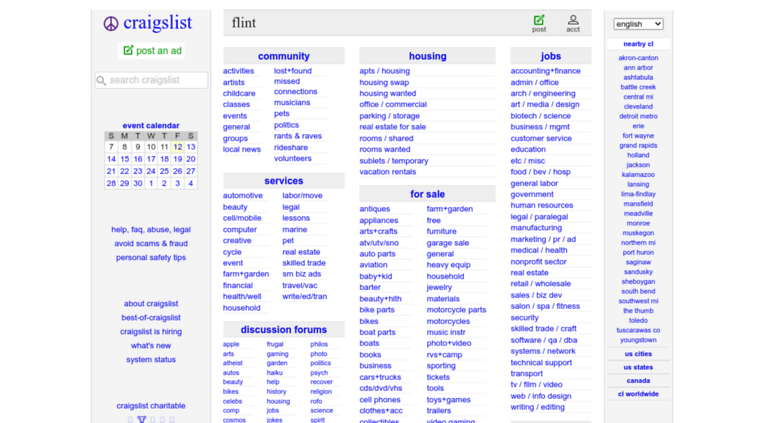Expand the cl worldwide section
This screenshot has height=423, width=777.
tap(638, 394)
